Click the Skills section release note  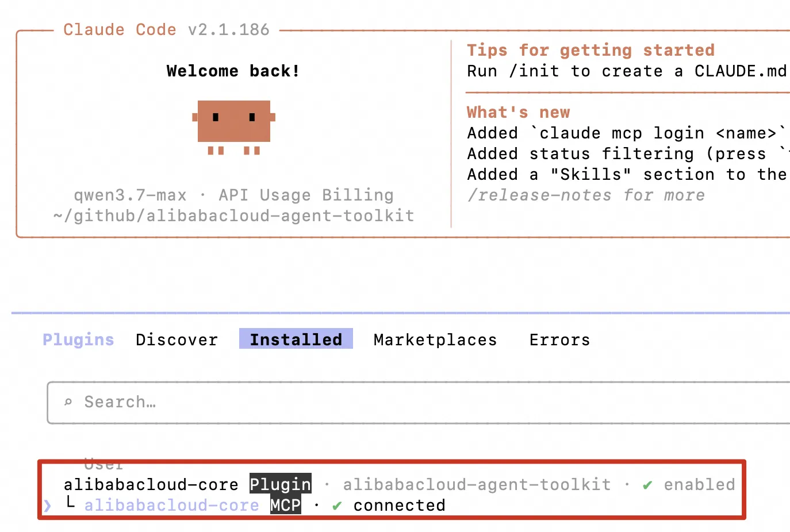click(627, 175)
